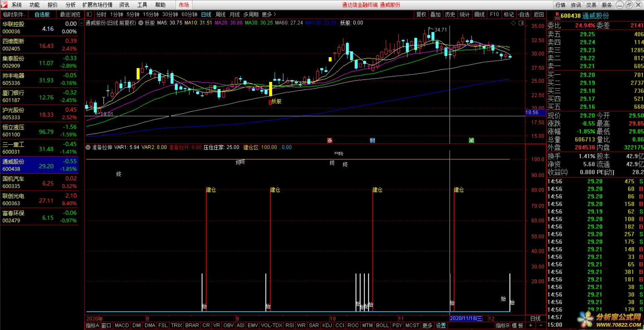Click the 模板 tab
The image size is (644, 330).
(x=518, y=325)
